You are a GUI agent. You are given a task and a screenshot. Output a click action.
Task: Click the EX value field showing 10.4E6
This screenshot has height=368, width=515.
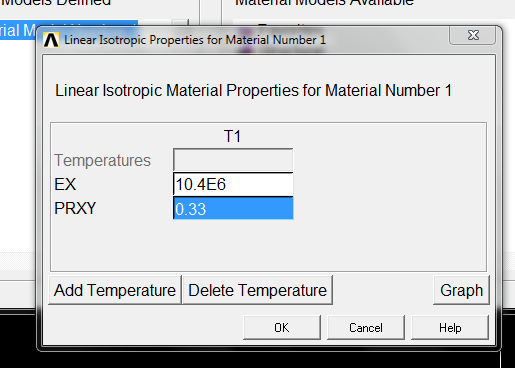[x=233, y=184]
